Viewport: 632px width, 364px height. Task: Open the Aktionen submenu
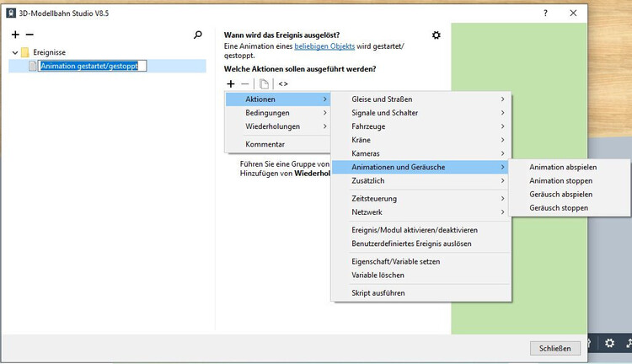point(278,99)
